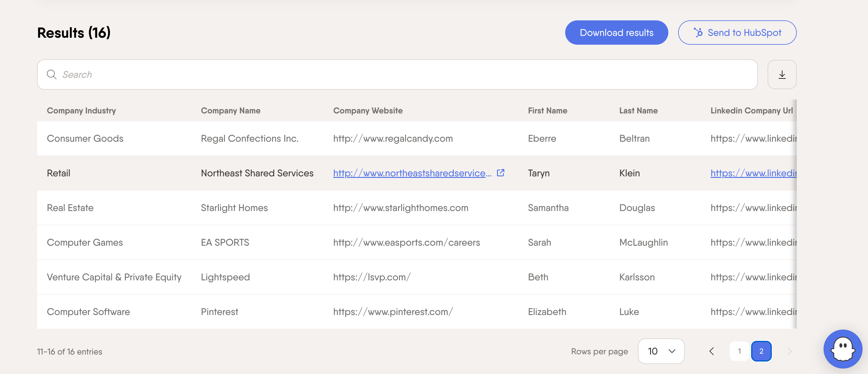Click the download arrow icon beside search
The height and width of the screenshot is (374, 868).
782,74
